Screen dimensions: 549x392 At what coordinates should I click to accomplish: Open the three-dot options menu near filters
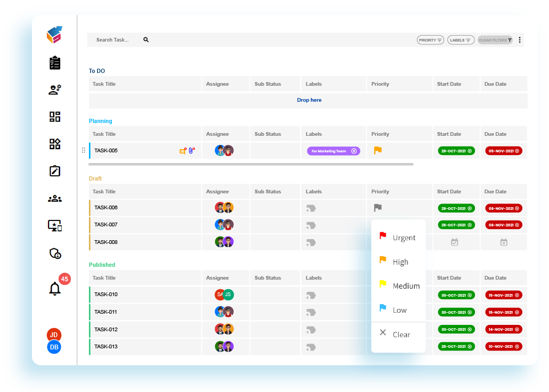pyautogui.click(x=519, y=39)
